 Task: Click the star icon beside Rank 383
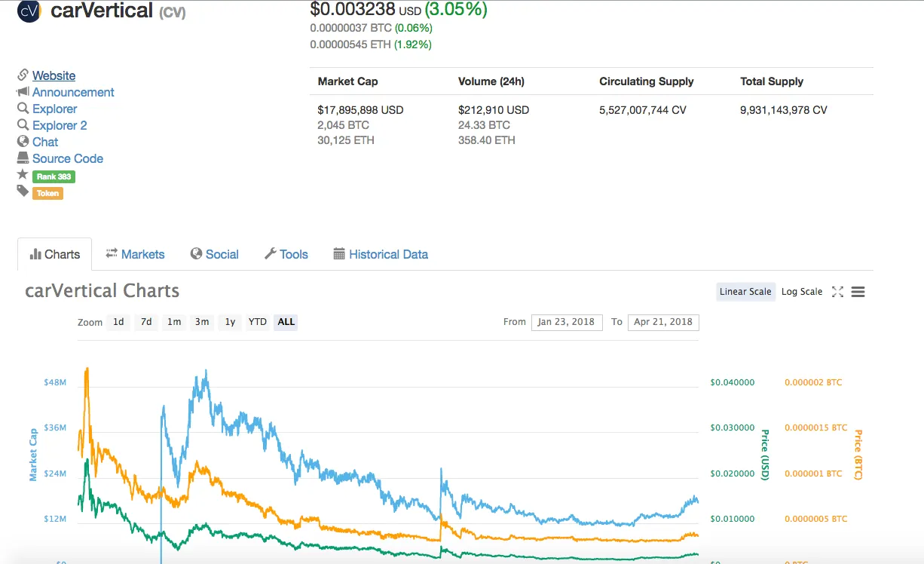point(23,175)
